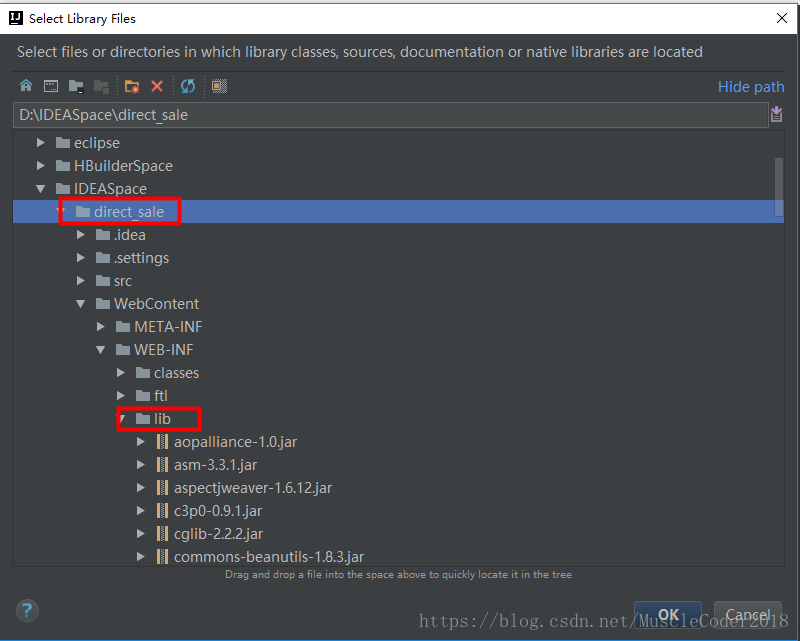This screenshot has height=641, width=800.
Task: Click folder icon of META-INF
Action: click(123, 327)
